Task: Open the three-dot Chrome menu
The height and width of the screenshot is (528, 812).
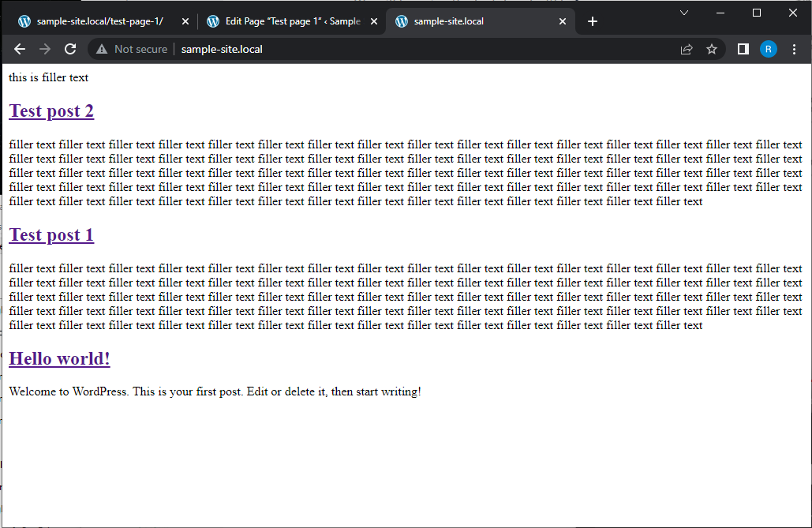Action: 794,49
